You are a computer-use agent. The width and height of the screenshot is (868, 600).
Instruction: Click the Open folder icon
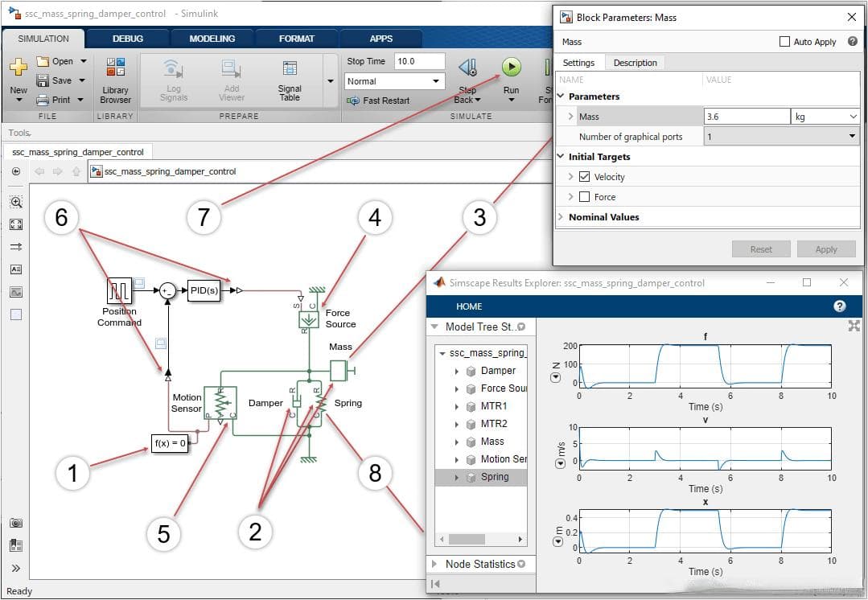pos(43,61)
